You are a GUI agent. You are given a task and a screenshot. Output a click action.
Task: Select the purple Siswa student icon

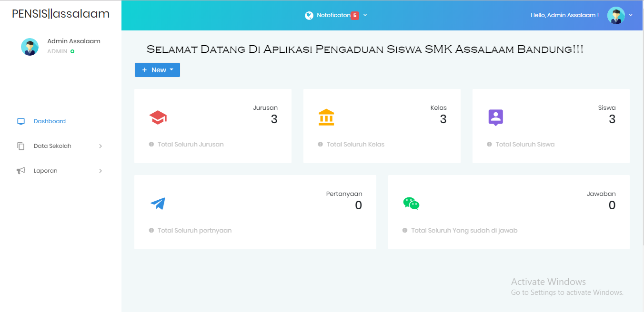[x=495, y=117]
